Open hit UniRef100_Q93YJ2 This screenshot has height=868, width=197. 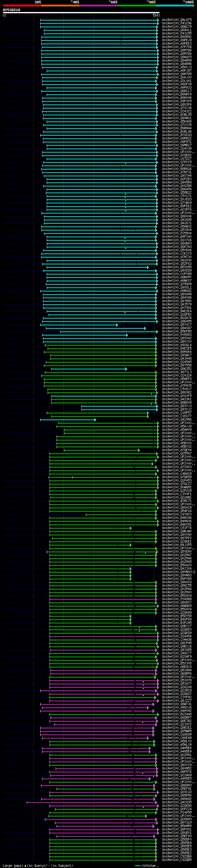177,410
